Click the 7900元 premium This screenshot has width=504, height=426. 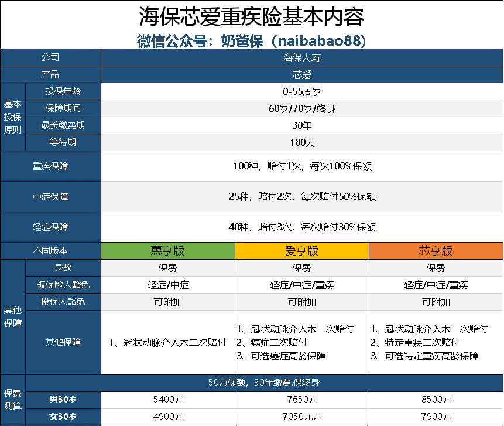coord(436,417)
